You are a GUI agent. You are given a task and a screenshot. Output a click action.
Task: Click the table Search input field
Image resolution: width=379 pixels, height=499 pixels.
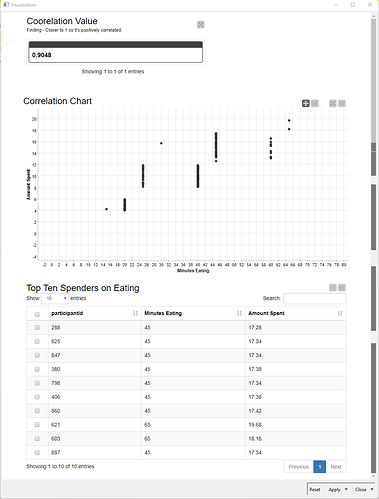[315, 298]
